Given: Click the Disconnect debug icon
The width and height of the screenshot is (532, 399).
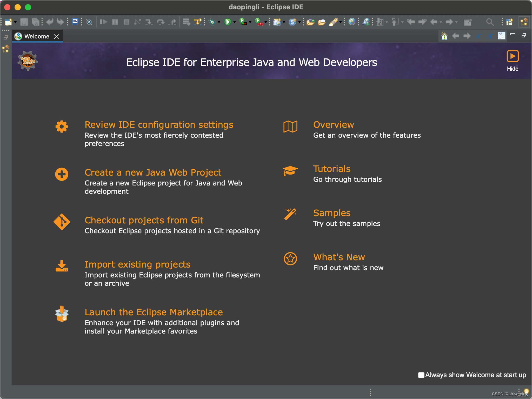Looking at the screenshot, I should [x=137, y=22].
